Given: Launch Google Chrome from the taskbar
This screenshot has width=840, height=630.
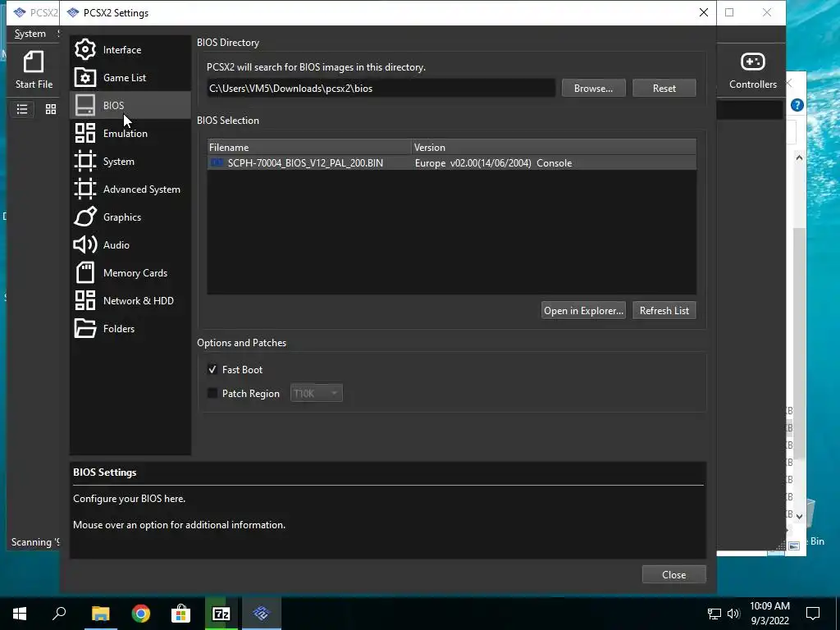Looking at the screenshot, I should [x=141, y=614].
